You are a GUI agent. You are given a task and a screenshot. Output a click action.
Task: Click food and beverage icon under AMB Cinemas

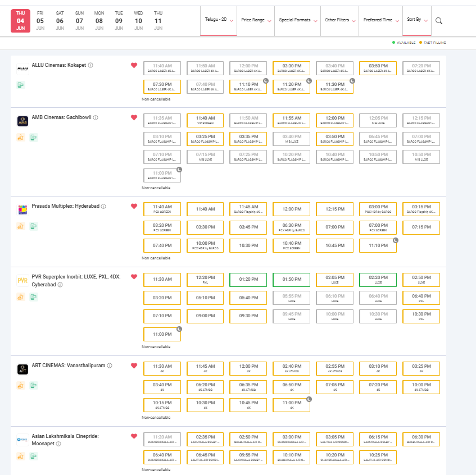21,138
